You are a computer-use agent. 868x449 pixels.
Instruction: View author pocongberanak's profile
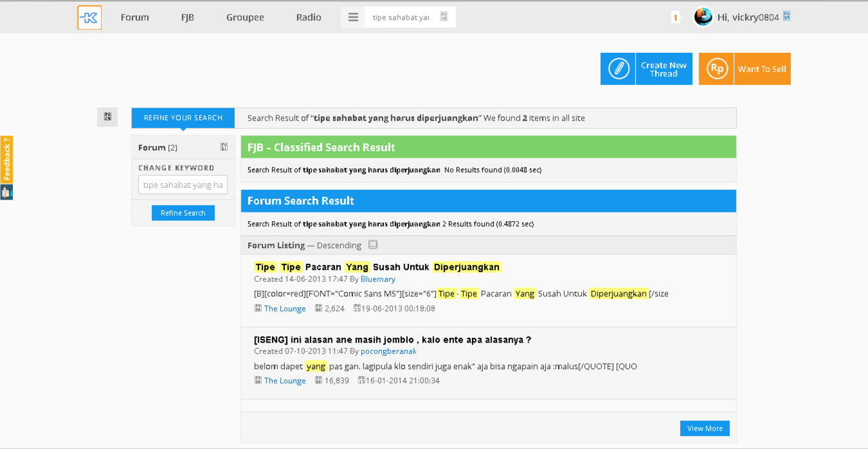pyautogui.click(x=389, y=351)
